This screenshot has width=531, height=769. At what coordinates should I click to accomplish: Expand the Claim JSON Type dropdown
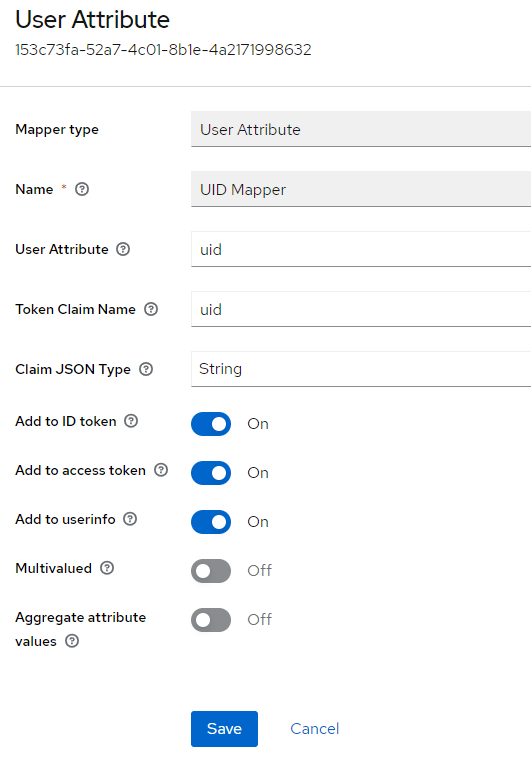(361, 369)
